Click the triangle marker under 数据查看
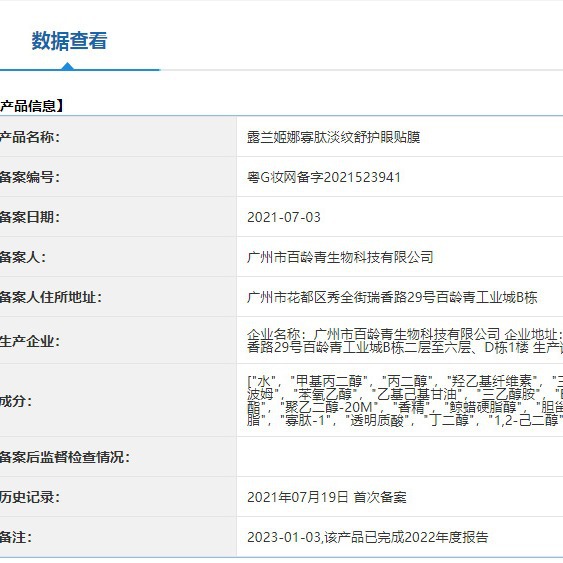This screenshot has width=563, height=563. coord(68,66)
